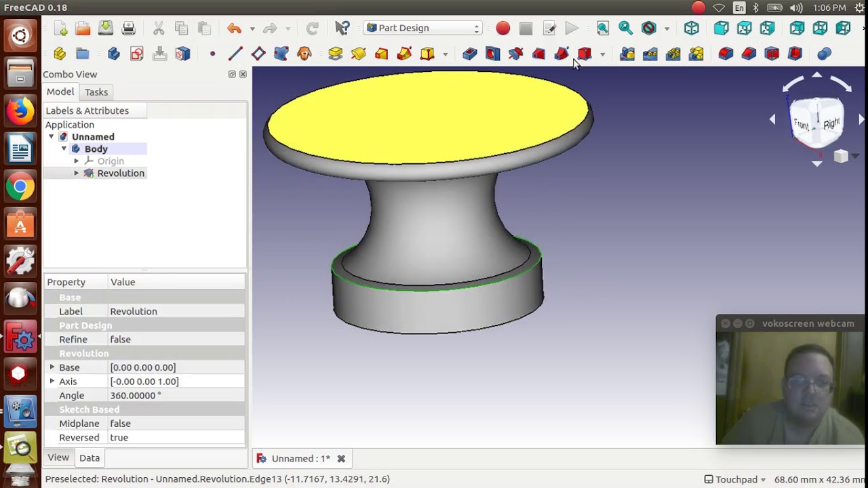This screenshot has width=868, height=488.
Task: Toggle the Midplane property value false
Action: (x=176, y=424)
